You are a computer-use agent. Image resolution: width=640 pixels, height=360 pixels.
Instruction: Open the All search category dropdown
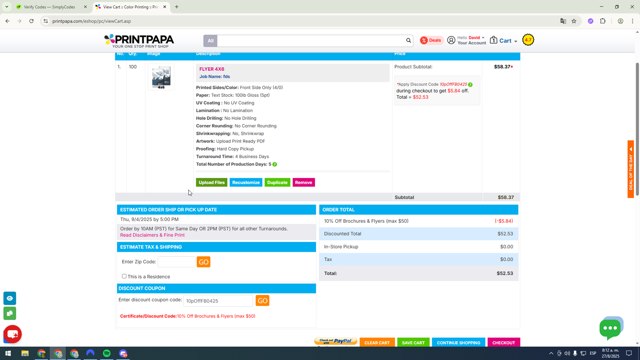click(x=210, y=40)
